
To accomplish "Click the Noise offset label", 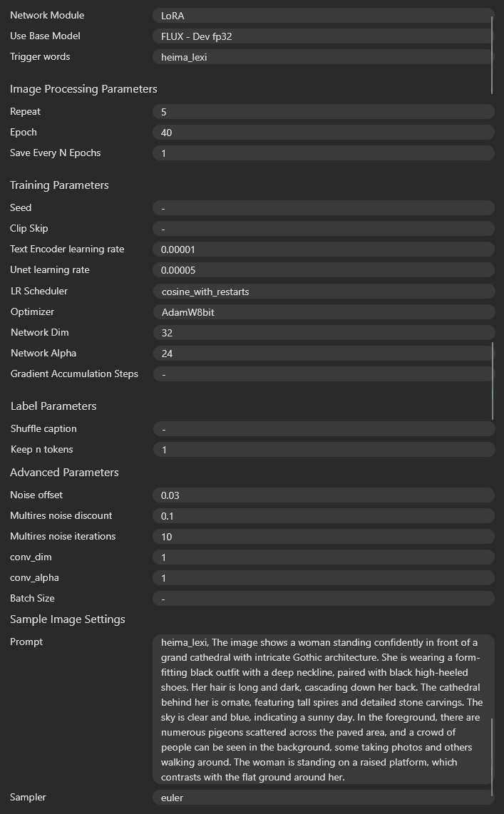I will 36,495.
